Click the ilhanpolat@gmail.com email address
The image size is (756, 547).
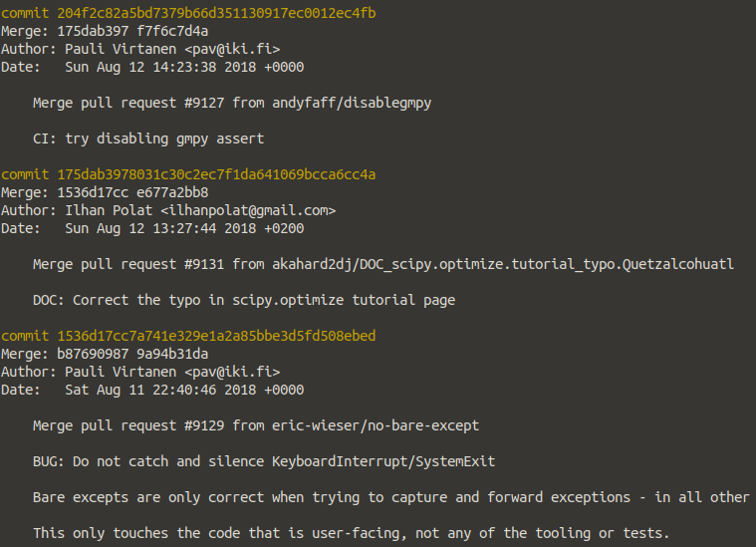256,210
